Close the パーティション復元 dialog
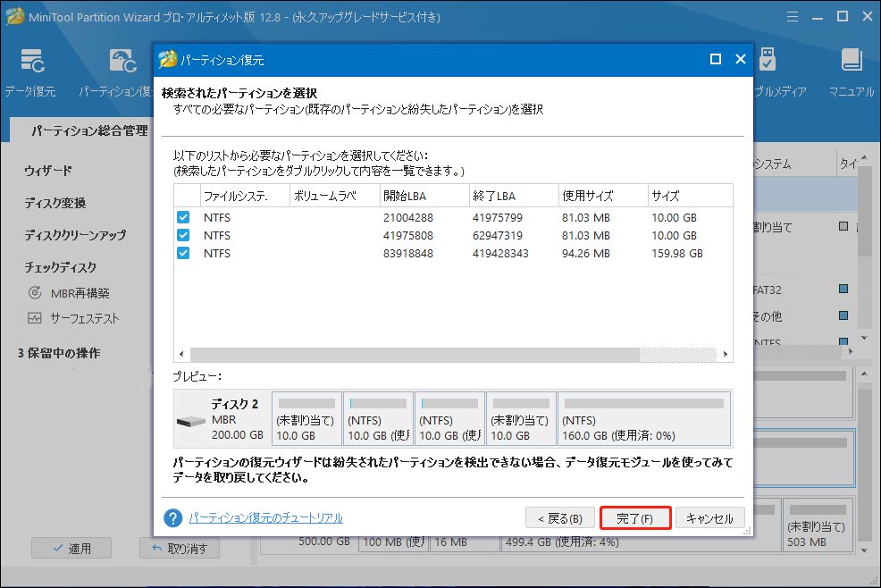This screenshot has width=881, height=588. pyautogui.click(x=741, y=59)
